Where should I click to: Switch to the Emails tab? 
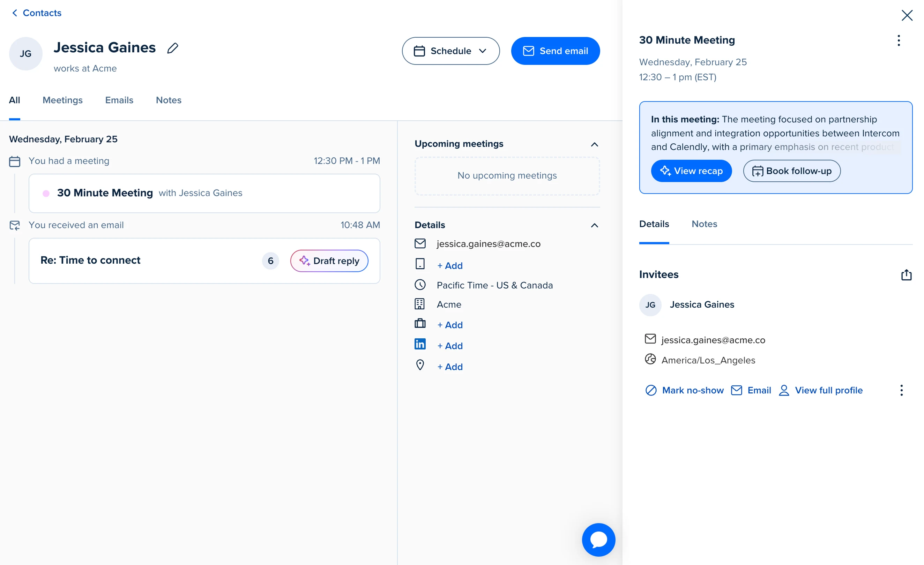pos(119,100)
